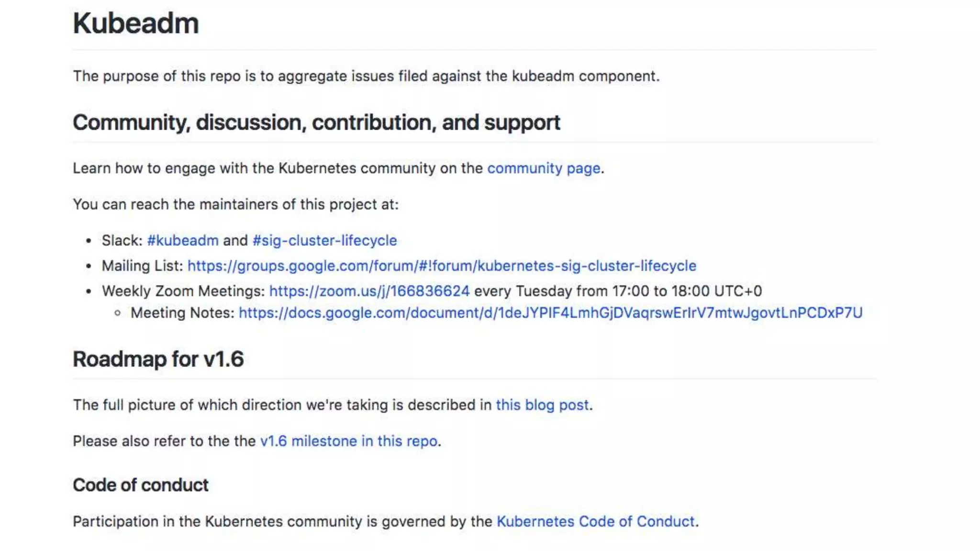Follow the "this blog post" link

542,405
